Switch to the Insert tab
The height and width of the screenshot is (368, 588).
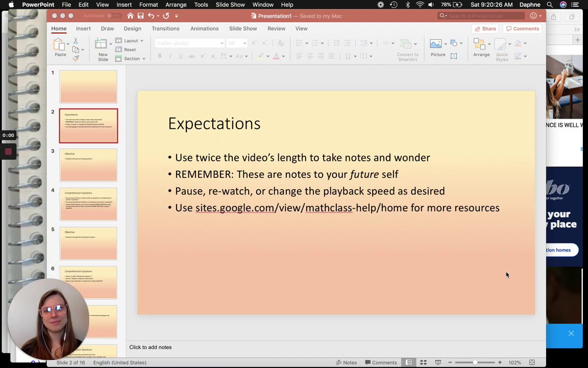point(83,29)
